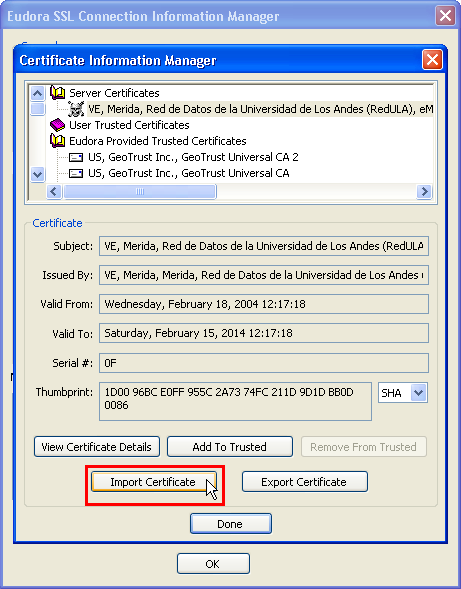This screenshot has width=461, height=589.
Task: Open View Certificate Details
Action: click(97, 447)
